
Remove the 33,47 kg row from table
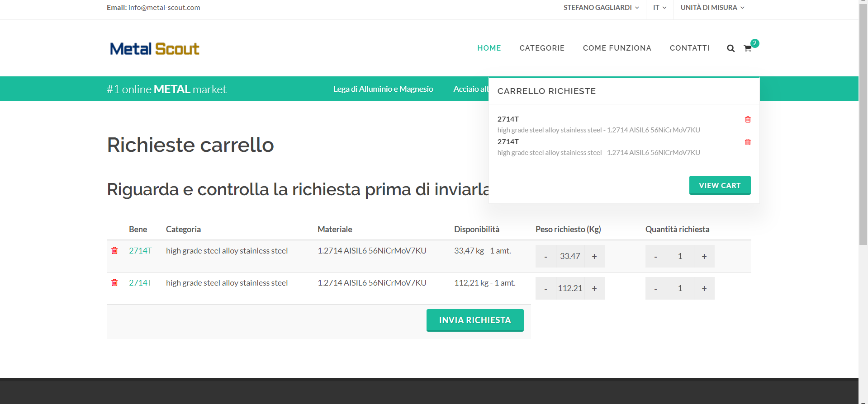click(x=114, y=250)
